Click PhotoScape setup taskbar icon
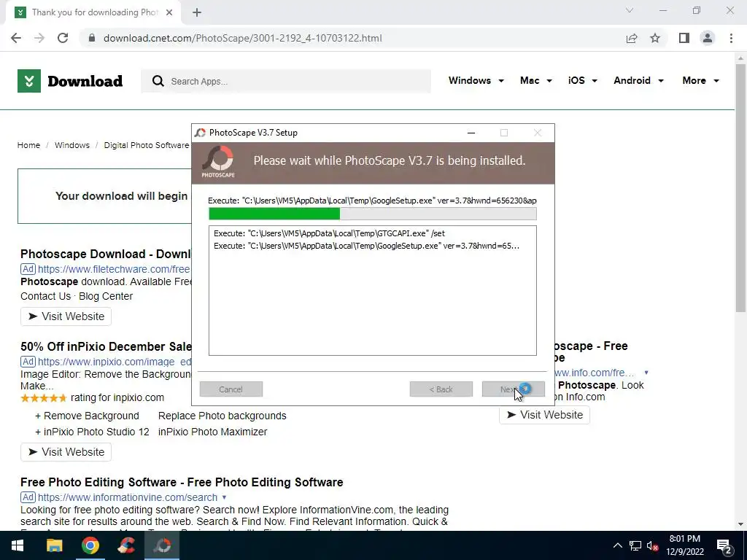The width and height of the screenshot is (747, 560). (x=162, y=545)
